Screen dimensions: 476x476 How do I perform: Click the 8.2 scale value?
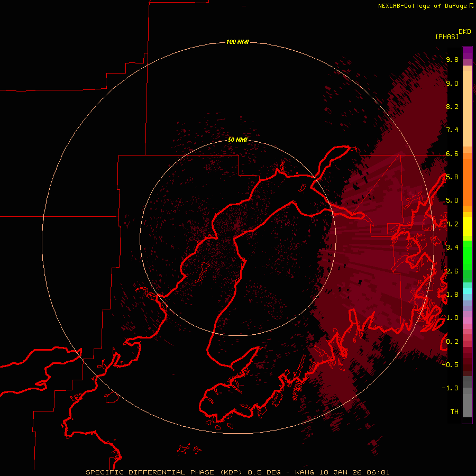[x=452, y=106]
